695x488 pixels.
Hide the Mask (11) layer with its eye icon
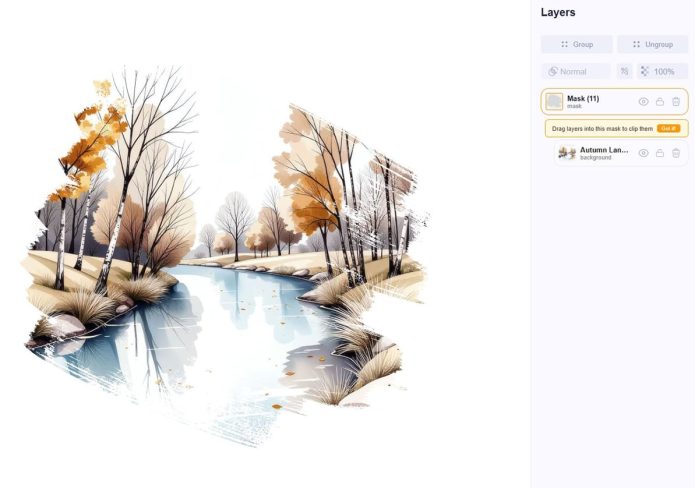(643, 102)
